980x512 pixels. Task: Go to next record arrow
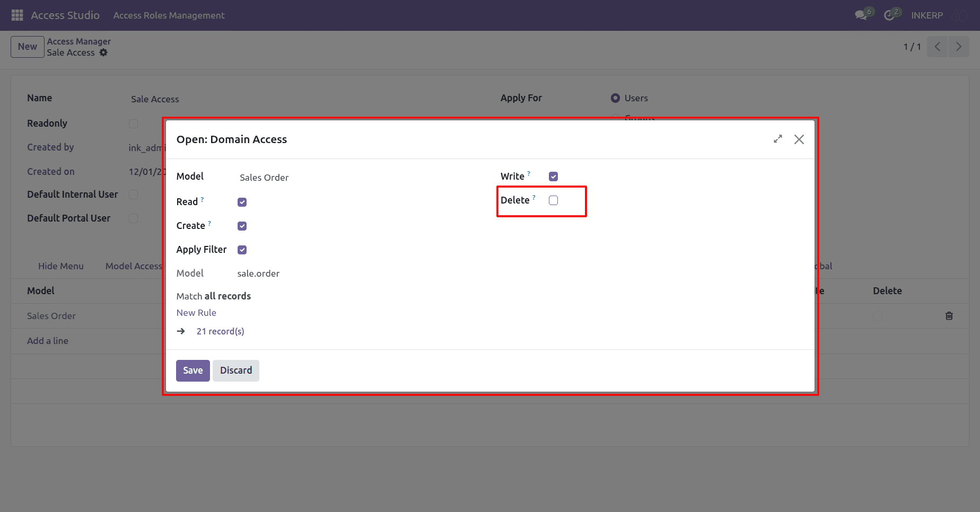(x=958, y=47)
